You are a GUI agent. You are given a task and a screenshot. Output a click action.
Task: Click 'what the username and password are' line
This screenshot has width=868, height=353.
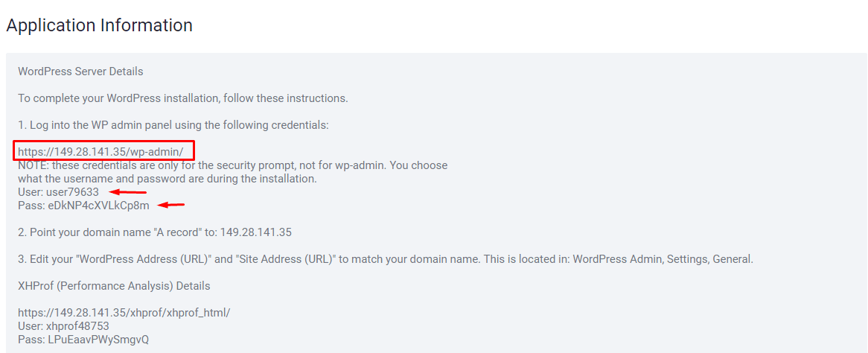coord(167,179)
